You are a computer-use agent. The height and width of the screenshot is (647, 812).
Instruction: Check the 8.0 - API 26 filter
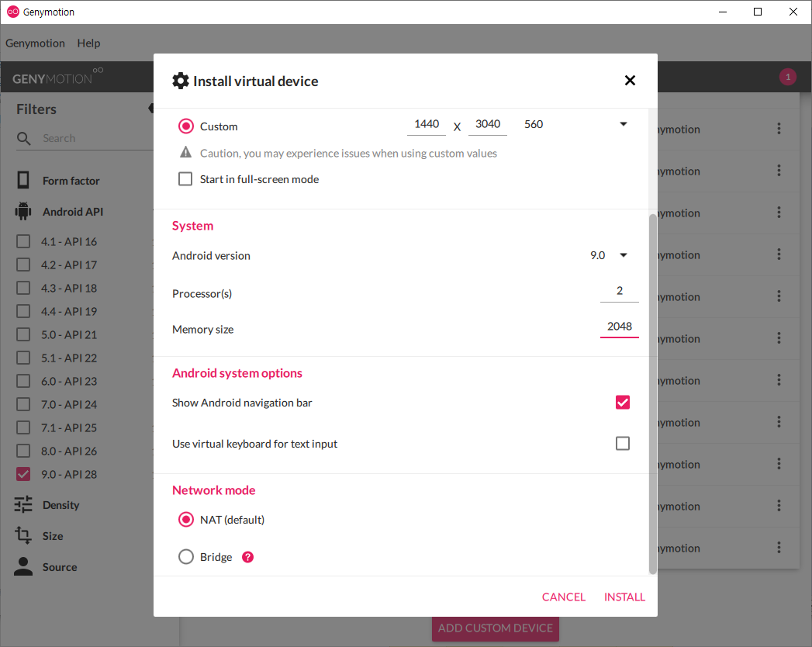[x=23, y=452]
